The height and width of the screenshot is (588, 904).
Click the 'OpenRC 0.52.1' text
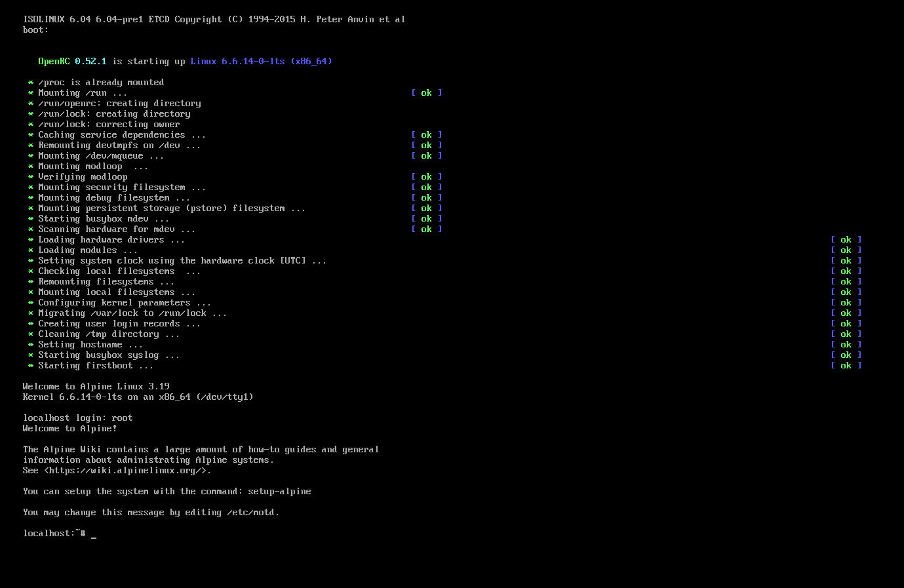pos(72,62)
